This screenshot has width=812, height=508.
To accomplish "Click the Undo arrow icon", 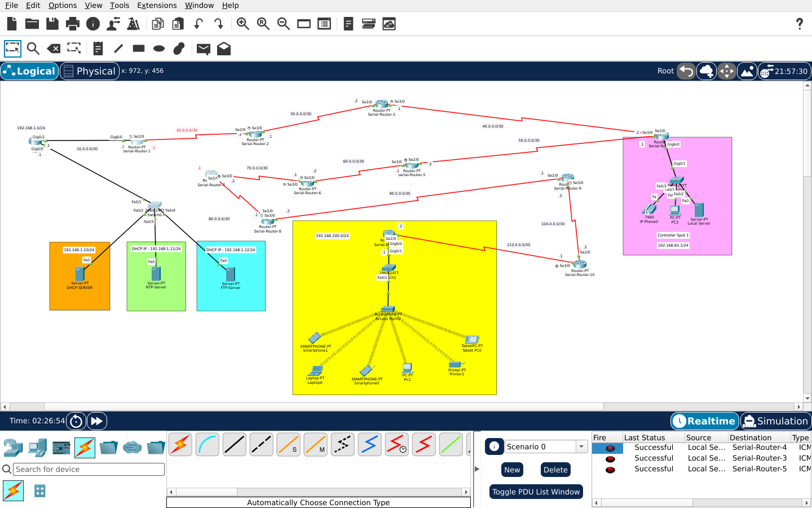I will (198, 24).
